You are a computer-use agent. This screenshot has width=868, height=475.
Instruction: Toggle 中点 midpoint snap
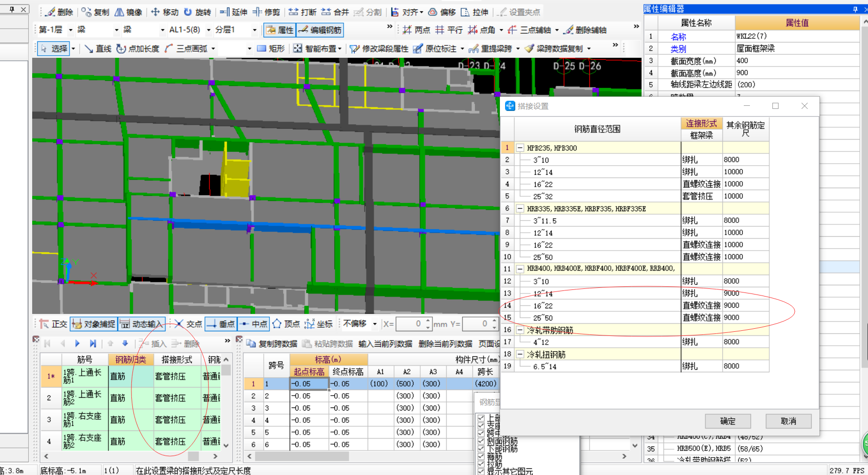click(254, 324)
